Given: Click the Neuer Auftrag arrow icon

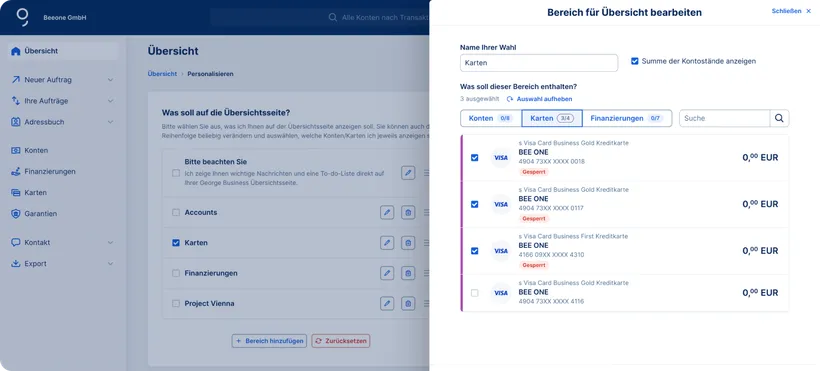Looking at the screenshot, I should [x=16, y=80].
